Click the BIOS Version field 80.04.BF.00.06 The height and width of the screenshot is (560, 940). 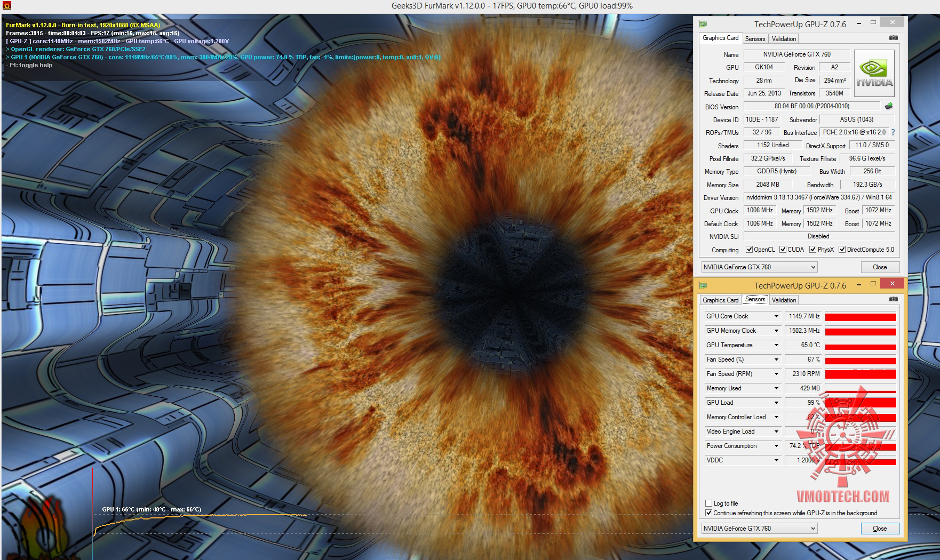pos(811,106)
